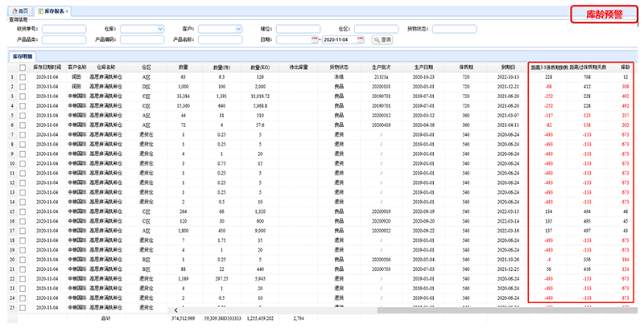This screenshot has height=328, width=644.
Task: Click weight cell "11,016.72"
Action: (x=260, y=96)
